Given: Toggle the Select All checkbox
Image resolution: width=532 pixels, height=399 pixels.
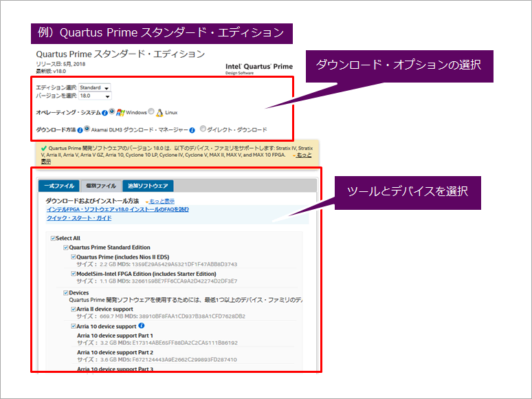Looking at the screenshot, I should tap(53, 239).
